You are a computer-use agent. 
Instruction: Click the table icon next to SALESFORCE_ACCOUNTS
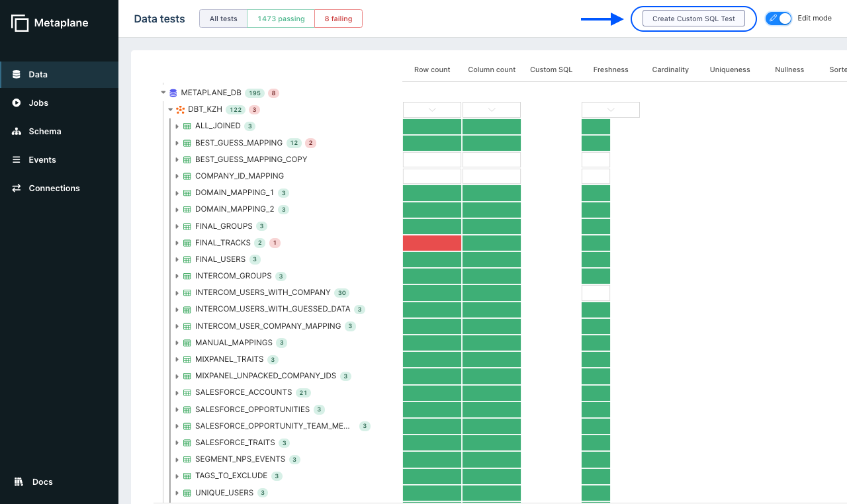coord(187,393)
